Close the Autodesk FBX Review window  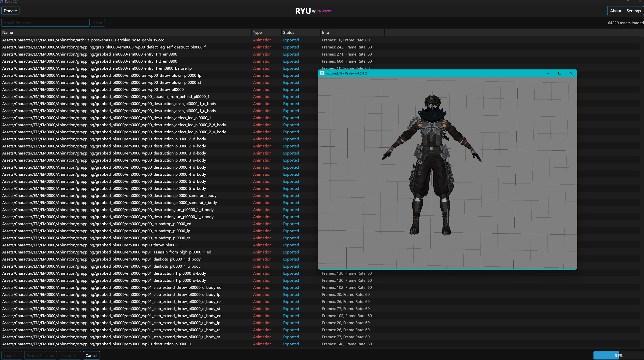(x=571, y=73)
